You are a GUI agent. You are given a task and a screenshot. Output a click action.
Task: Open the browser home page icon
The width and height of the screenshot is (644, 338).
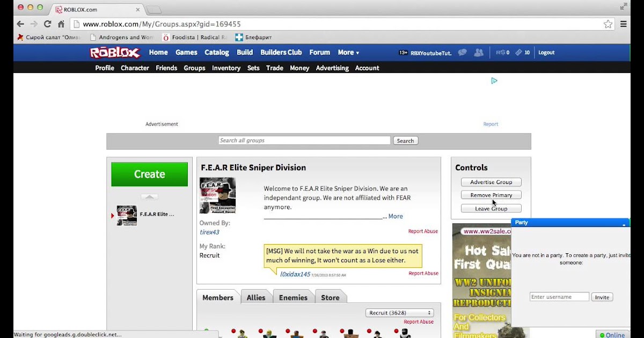point(61,24)
